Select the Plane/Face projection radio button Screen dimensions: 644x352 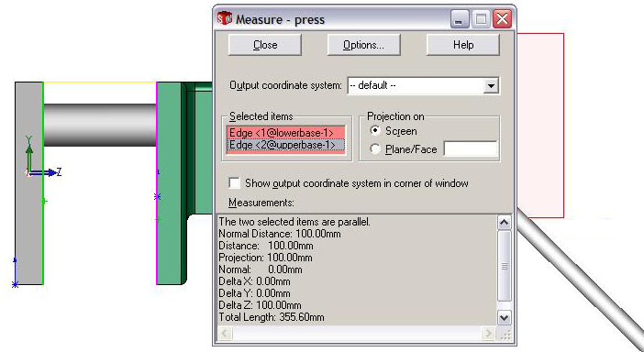375,148
